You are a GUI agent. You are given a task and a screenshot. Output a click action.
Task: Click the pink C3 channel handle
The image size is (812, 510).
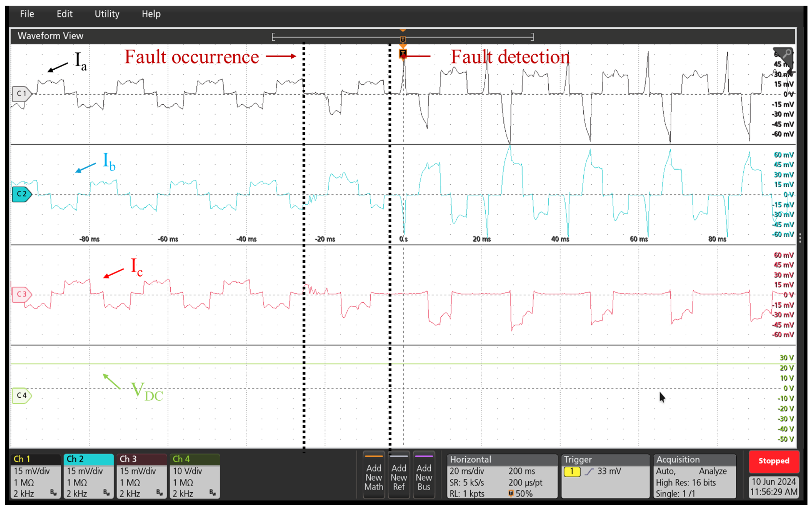21,294
